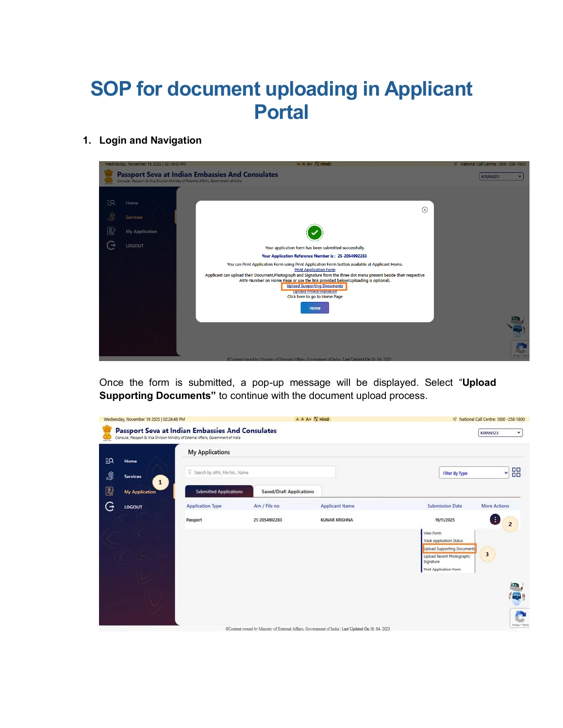Click the Arn / File no column header

[x=266, y=506]
